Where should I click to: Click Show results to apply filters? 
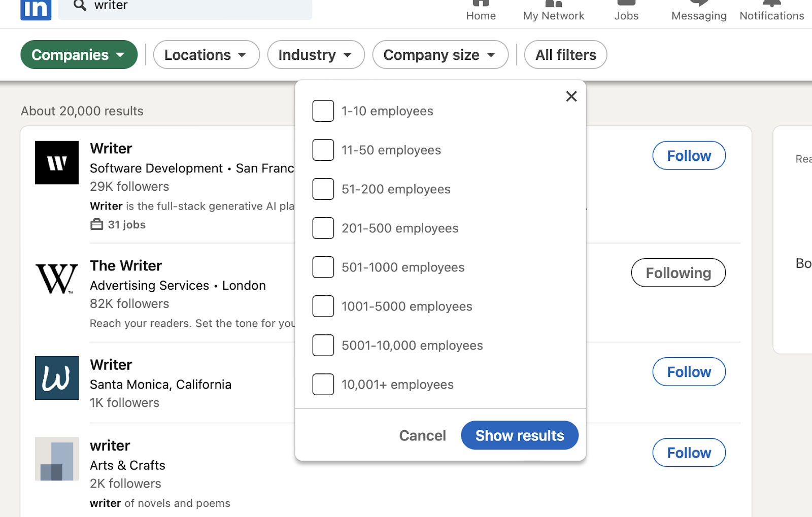coord(519,435)
